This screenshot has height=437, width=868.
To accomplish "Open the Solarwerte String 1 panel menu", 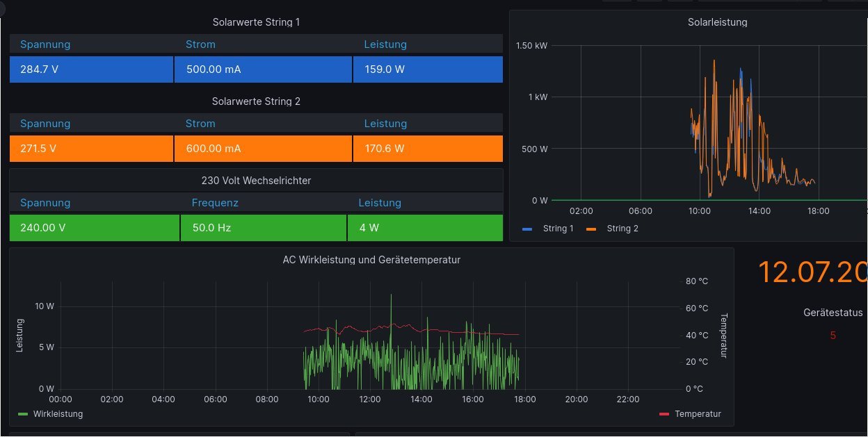I will (256, 22).
